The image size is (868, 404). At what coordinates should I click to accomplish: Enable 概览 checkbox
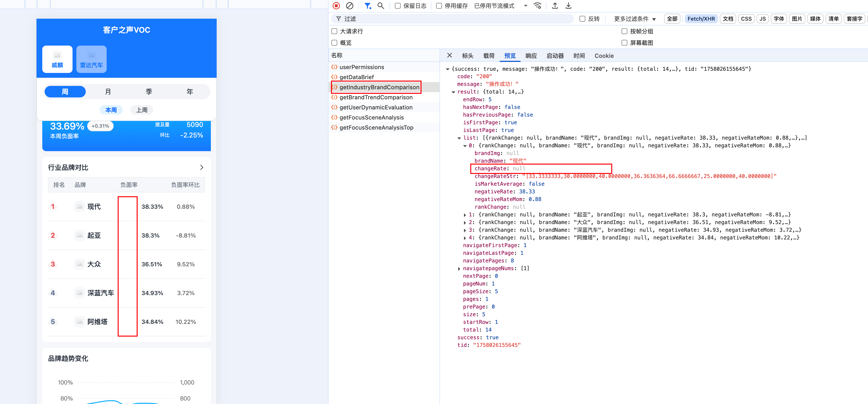tap(334, 43)
